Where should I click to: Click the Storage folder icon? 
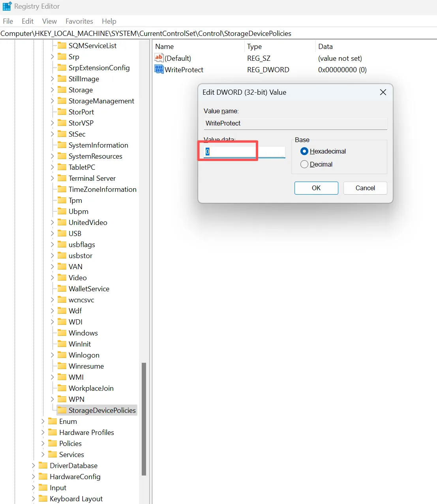[62, 90]
